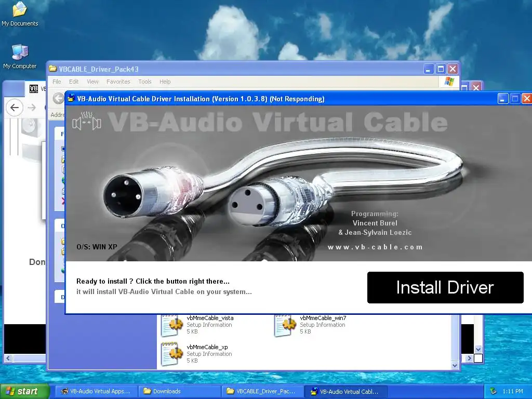Click the vbMmeCable_xp file name
The width and height of the screenshot is (532, 399).
(207, 347)
